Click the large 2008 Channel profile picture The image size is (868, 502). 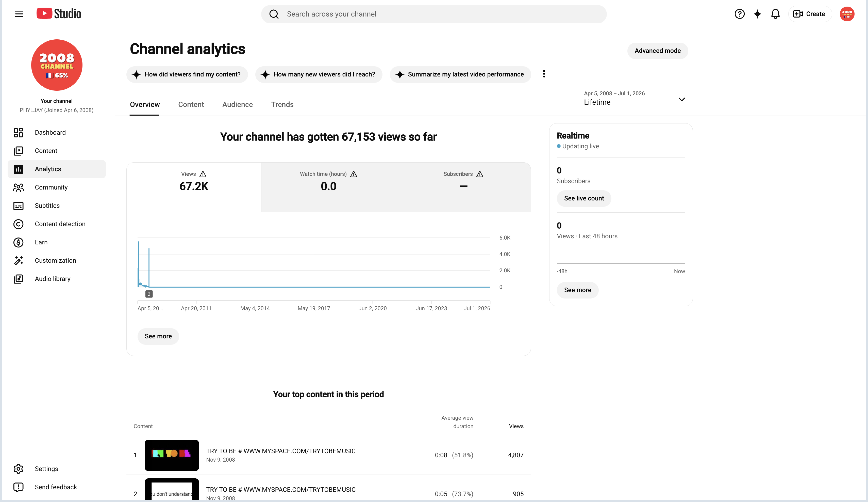click(57, 65)
